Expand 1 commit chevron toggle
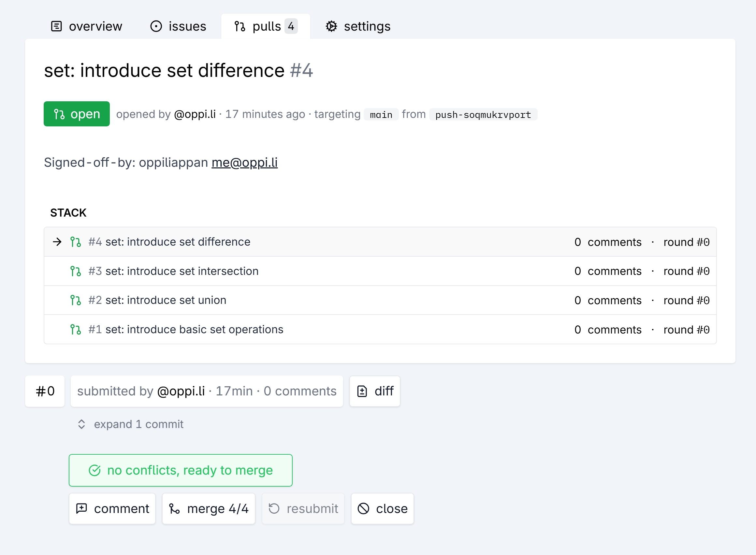 (x=82, y=424)
